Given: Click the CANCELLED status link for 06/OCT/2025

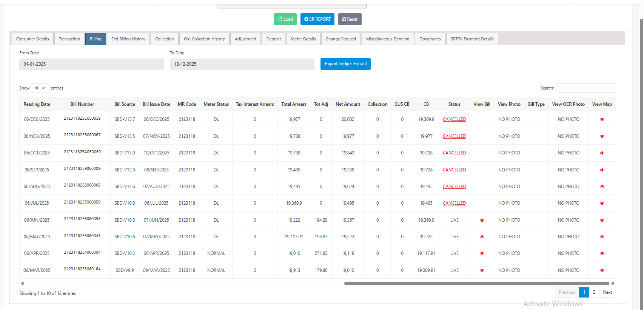Looking at the screenshot, I should [x=454, y=153].
